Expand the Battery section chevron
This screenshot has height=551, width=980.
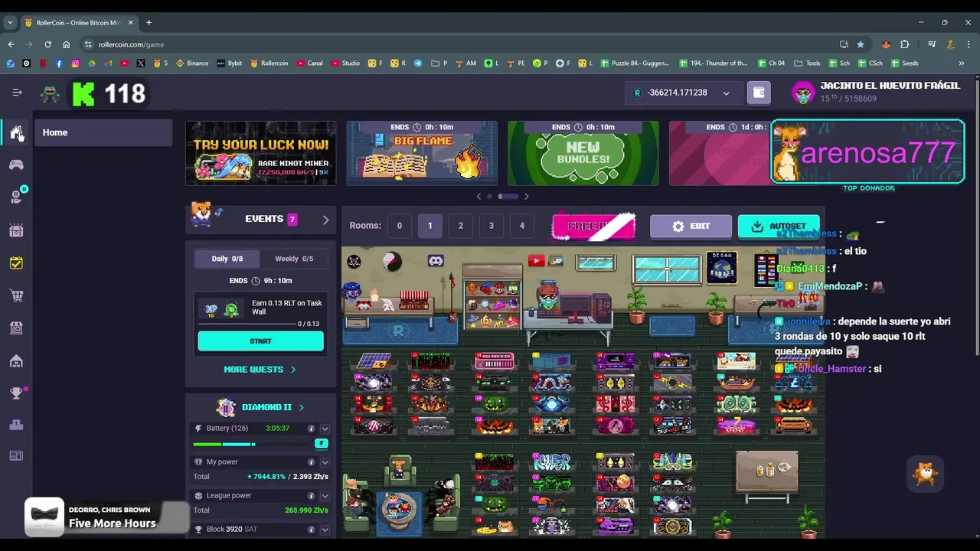pos(325,429)
